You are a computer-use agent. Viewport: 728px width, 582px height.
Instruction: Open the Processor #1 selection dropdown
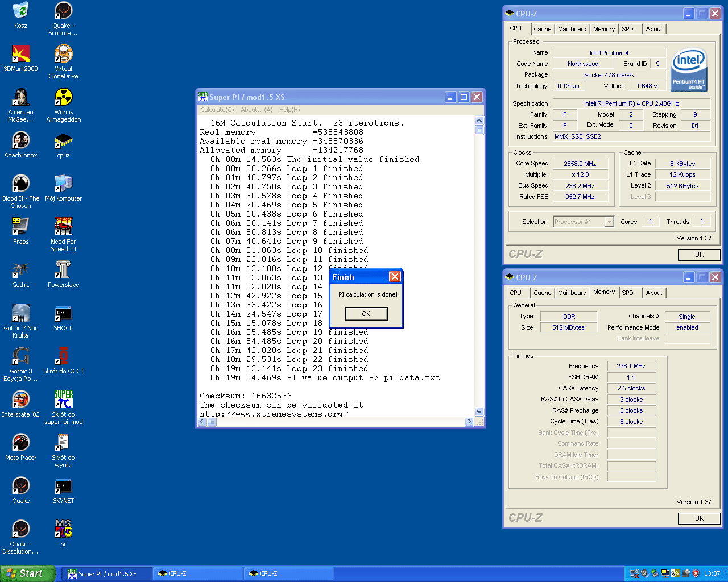point(609,222)
